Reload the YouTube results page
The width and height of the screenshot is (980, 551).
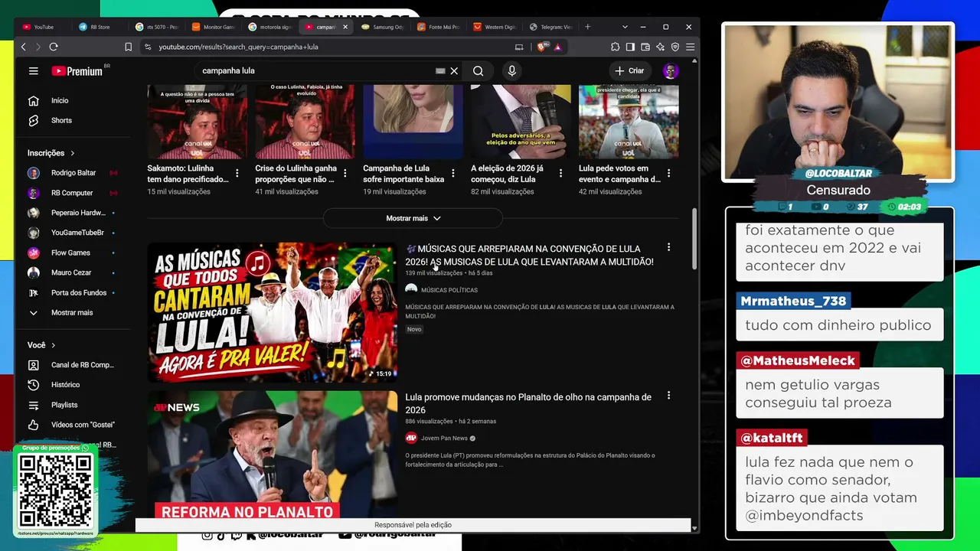point(54,47)
